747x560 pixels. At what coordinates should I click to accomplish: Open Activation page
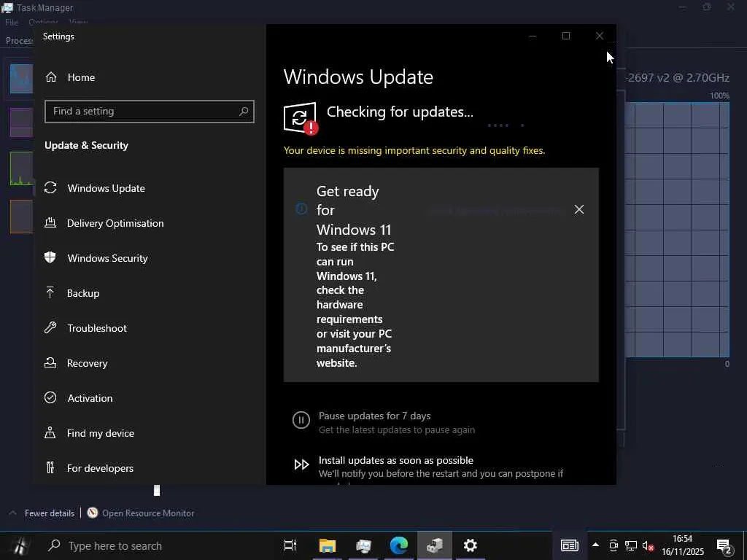click(90, 398)
